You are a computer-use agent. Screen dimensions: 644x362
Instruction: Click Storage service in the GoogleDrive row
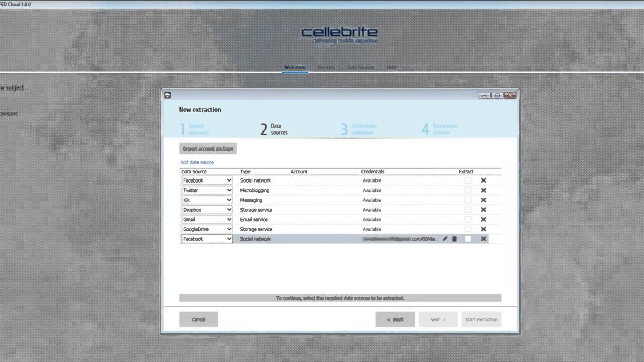(x=256, y=229)
